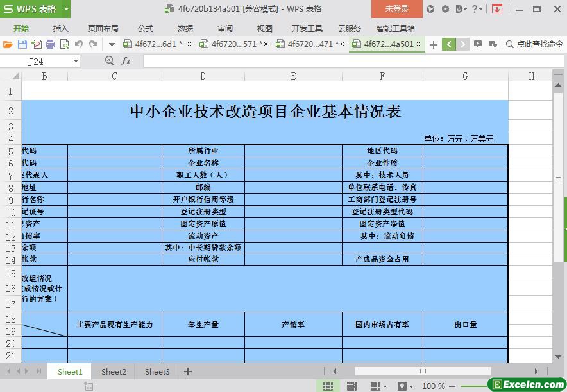Select the 企业名称 cell

point(203,163)
